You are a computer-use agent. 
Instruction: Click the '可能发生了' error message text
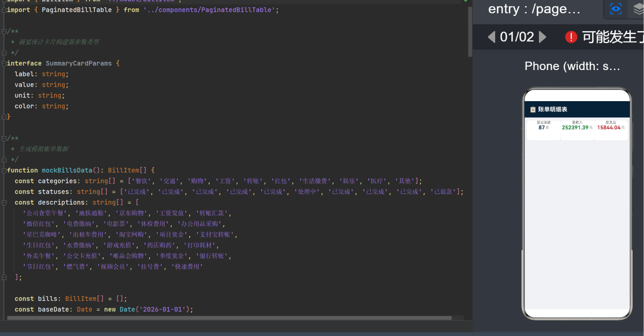613,36
